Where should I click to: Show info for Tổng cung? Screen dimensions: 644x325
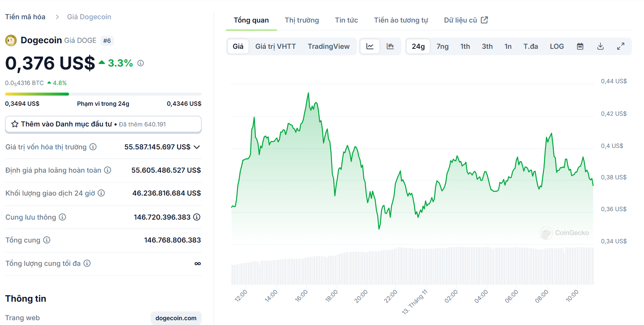pyautogui.click(x=47, y=240)
